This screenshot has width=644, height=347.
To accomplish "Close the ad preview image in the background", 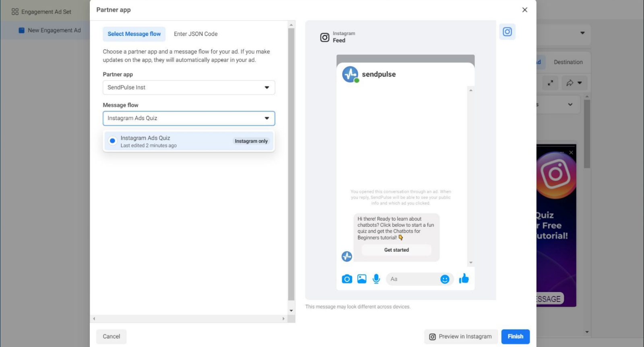I will click(x=571, y=152).
